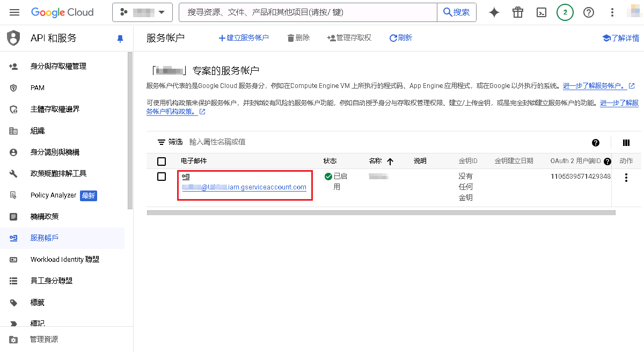Open 身分識別與機構 sidebar item
Screen dimensions: 644x352
click(x=62, y=152)
